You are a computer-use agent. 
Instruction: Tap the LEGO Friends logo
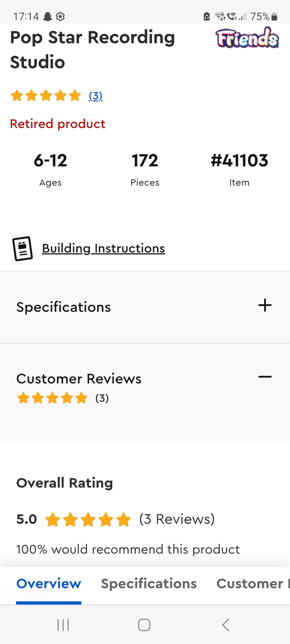click(x=247, y=38)
